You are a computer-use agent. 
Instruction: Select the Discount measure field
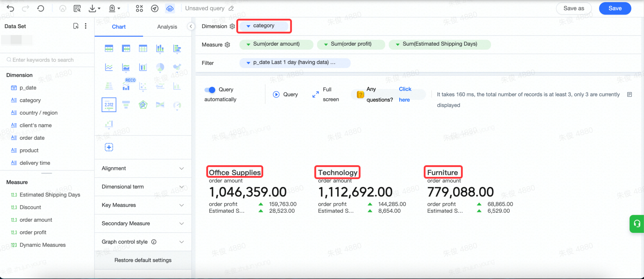pyautogui.click(x=30, y=207)
